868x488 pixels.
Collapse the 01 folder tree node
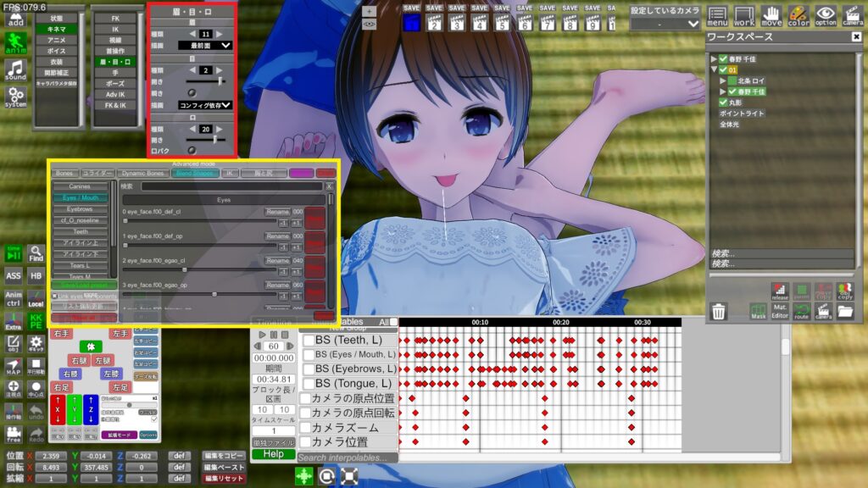(714, 69)
